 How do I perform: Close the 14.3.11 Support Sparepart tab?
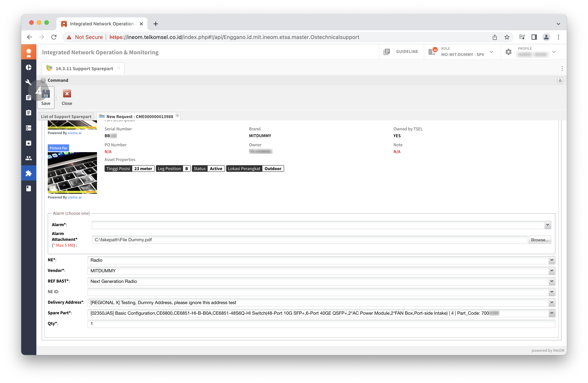[x=119, y=68]
